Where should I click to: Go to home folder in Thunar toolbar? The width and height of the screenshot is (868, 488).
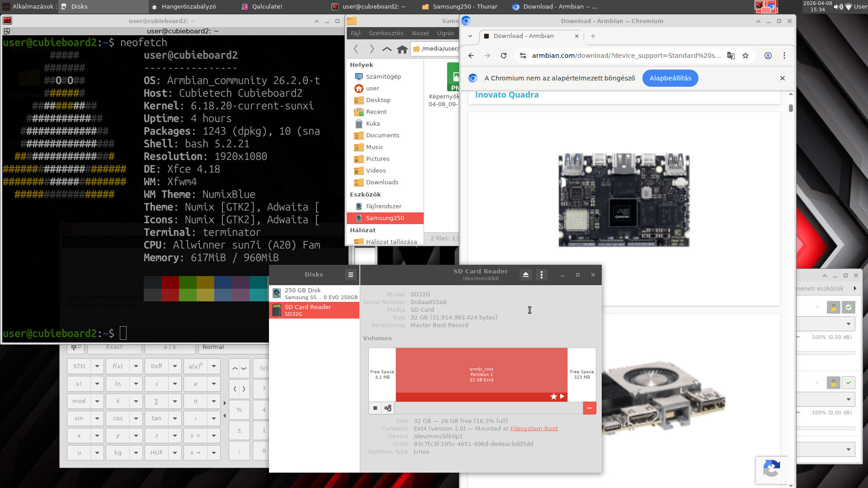tap(402, 49)
